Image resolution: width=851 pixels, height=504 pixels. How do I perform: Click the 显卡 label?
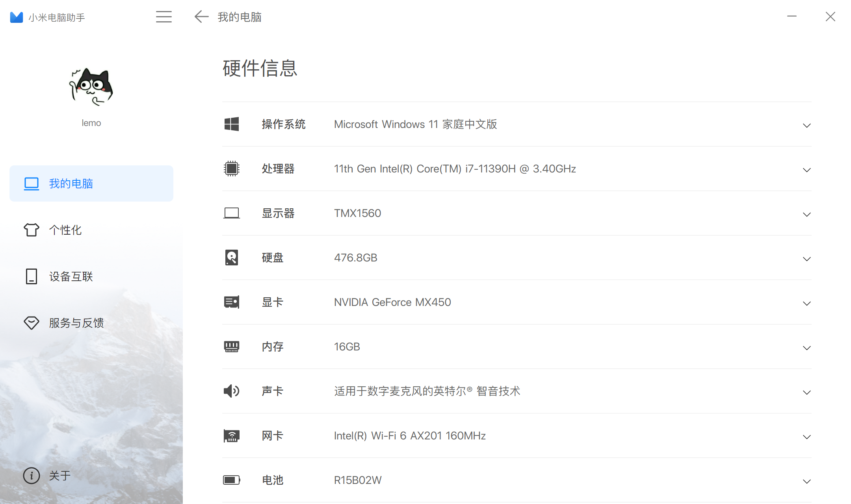(x=273, y=302)
